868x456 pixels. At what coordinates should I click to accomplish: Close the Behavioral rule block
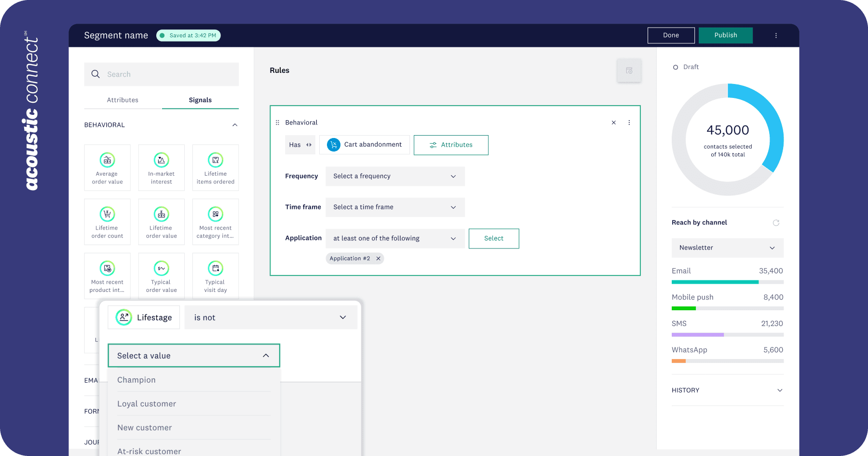point(613,123)
